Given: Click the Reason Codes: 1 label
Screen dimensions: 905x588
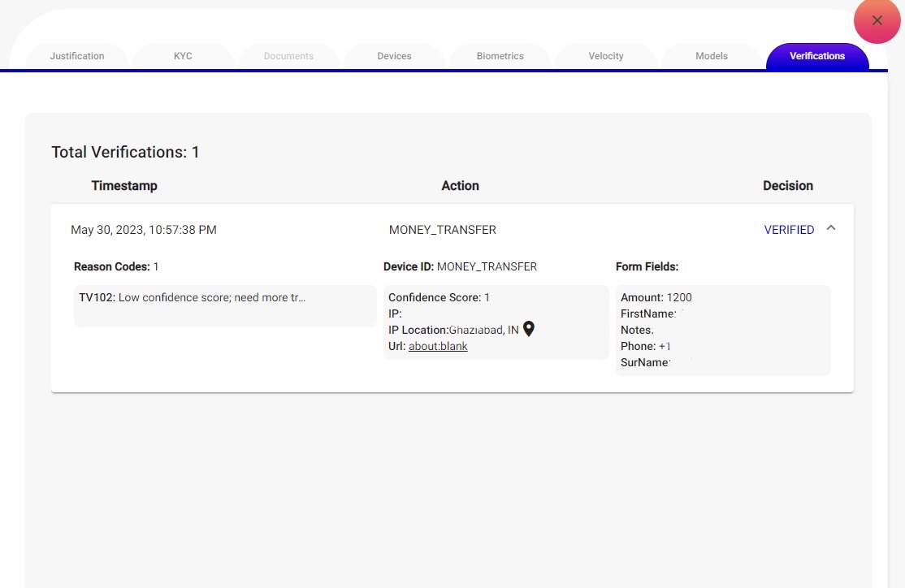Looking at the screenshot, I should pos(116,266).
